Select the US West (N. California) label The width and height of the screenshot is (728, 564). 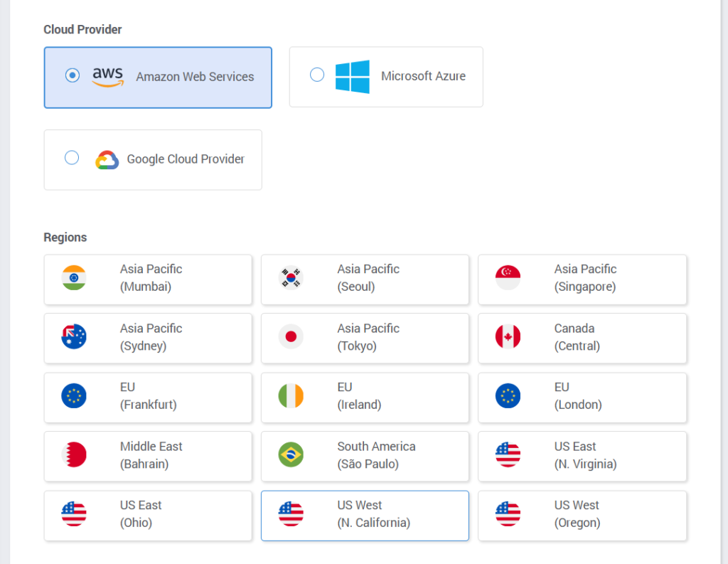point(374,514)
